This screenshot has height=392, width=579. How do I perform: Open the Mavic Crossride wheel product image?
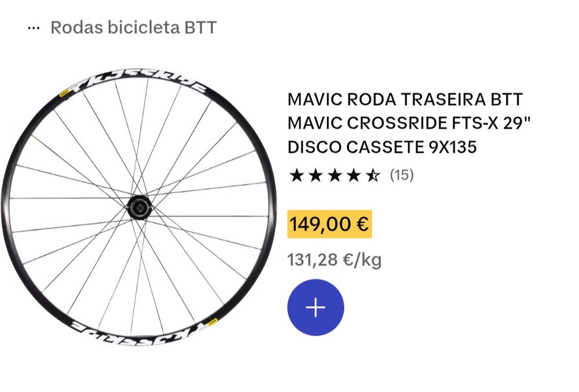(x=138, y=207)
